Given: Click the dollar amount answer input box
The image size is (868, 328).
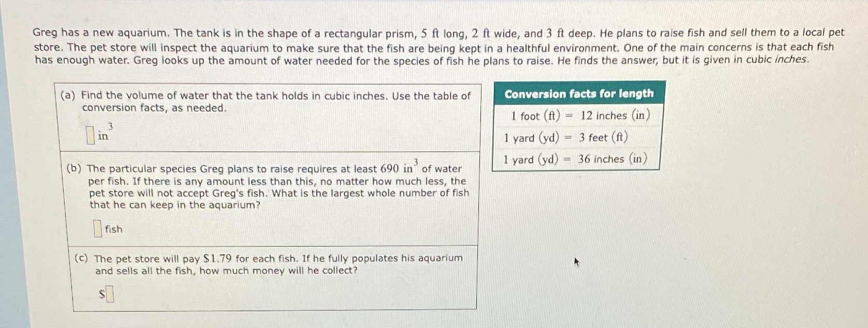Looking at the screenshot, I should point(110,294).
